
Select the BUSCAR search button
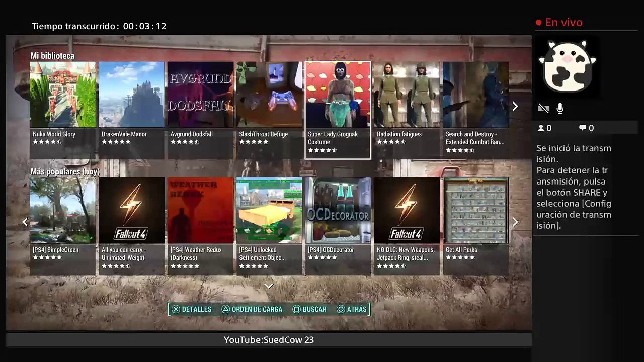309,309
